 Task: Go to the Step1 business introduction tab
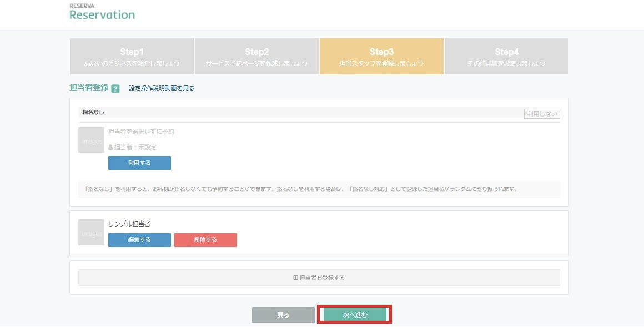click(x=132, y=57)
